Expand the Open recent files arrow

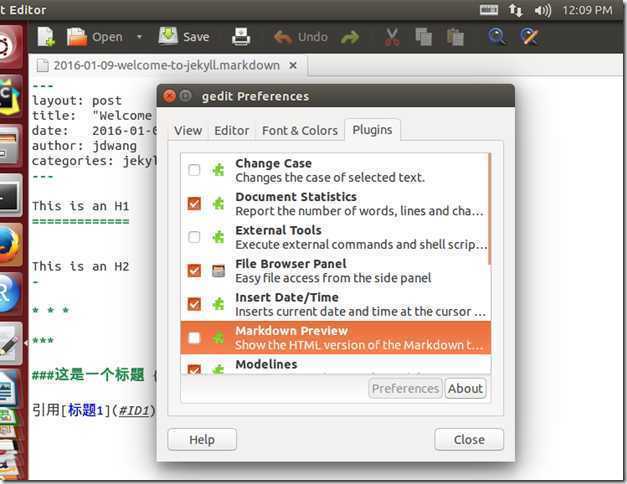point(139,37)
